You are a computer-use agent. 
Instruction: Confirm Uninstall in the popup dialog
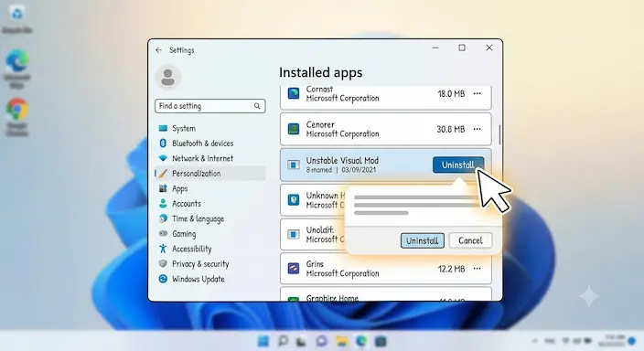tap(423, 240)
